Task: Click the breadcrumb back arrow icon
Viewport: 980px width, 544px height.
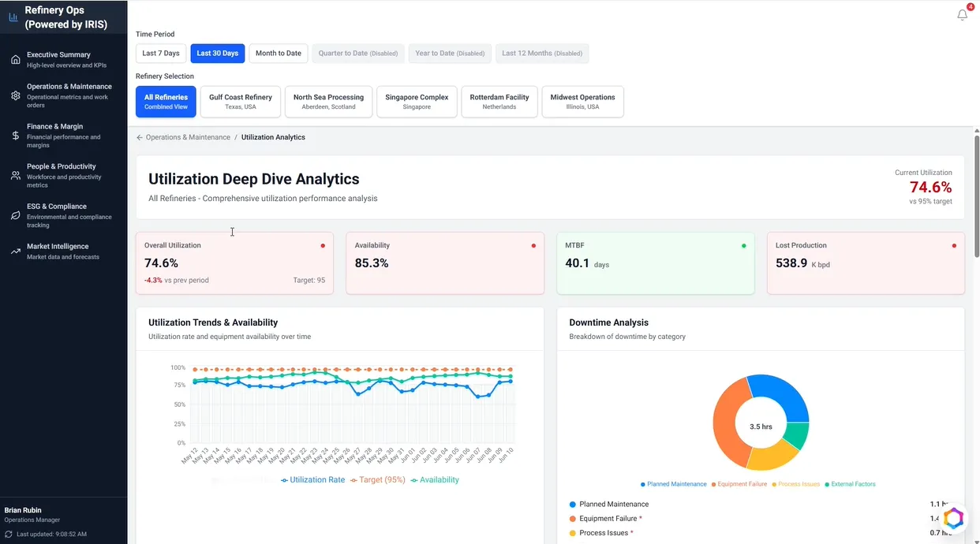Action: (140, 137)
